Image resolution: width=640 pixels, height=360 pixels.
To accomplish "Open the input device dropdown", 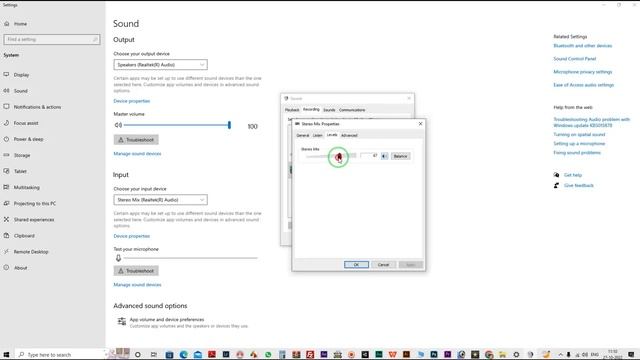I will pyautogui.click(x=160, y=200).
